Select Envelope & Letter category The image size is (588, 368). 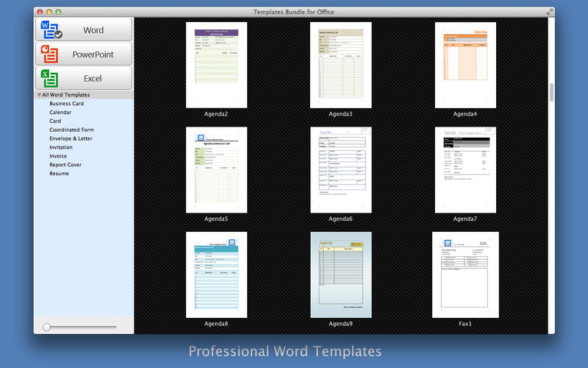[x=71, y=138]
